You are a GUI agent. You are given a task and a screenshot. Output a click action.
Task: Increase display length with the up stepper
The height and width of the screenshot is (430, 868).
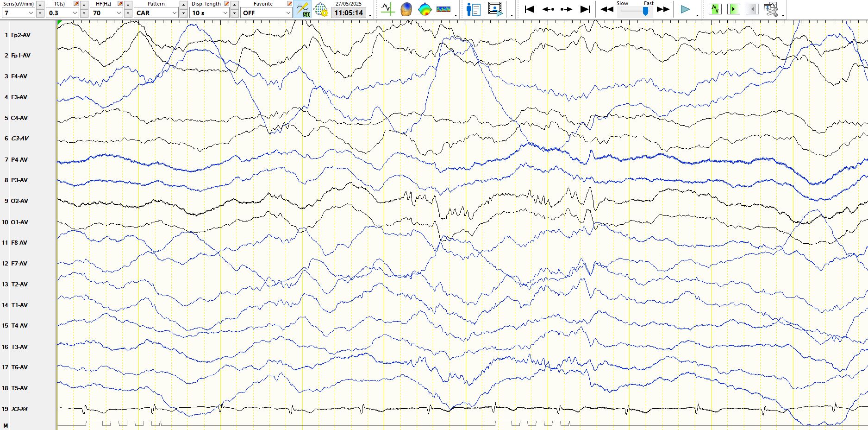tap(235, 4)
